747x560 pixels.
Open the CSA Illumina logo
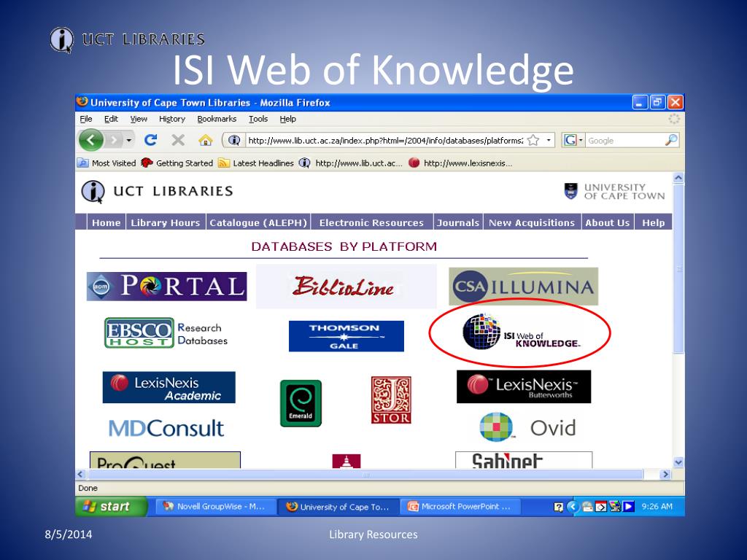click(523, 286)
